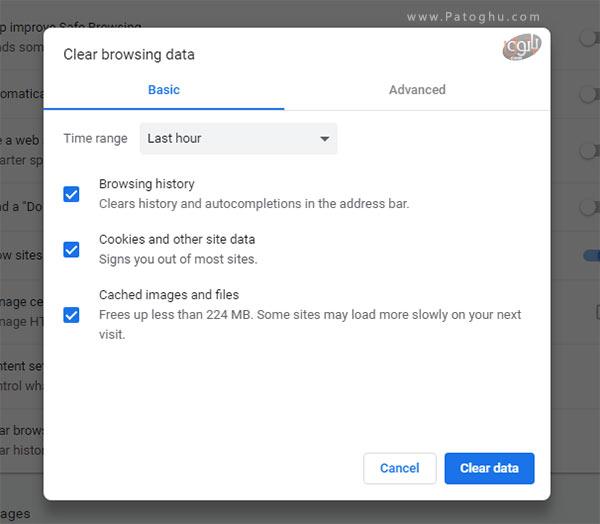Uncheck Cached images and files checkbox
The image size is (600, 524).
[x=71, y=315]
